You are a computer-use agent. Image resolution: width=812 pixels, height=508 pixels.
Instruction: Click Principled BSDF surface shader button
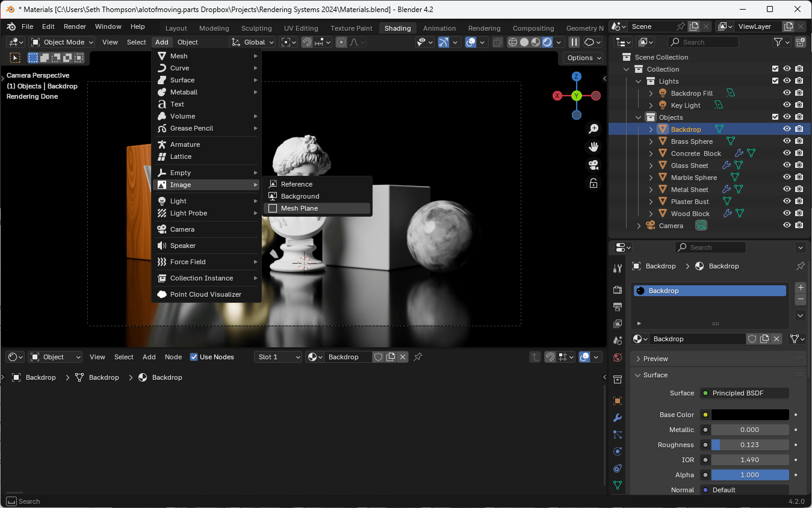click(744, 393)
